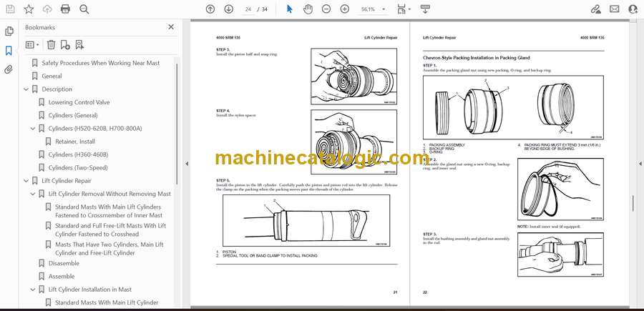Collapse the left navigation pane with the arrow
Image resolution: width=644 pixels, height=311 pixels.
tap(187, 164)
